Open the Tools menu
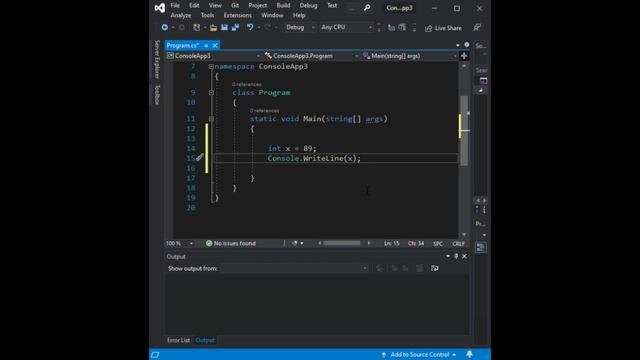The height and width of the screenshot is (360, 640). (x=207, y=15)
